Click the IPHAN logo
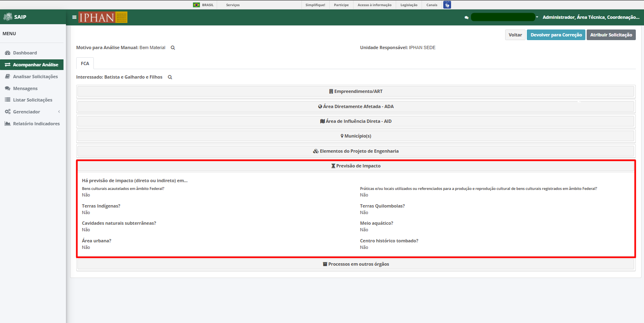644x323 pixels. 103,17
